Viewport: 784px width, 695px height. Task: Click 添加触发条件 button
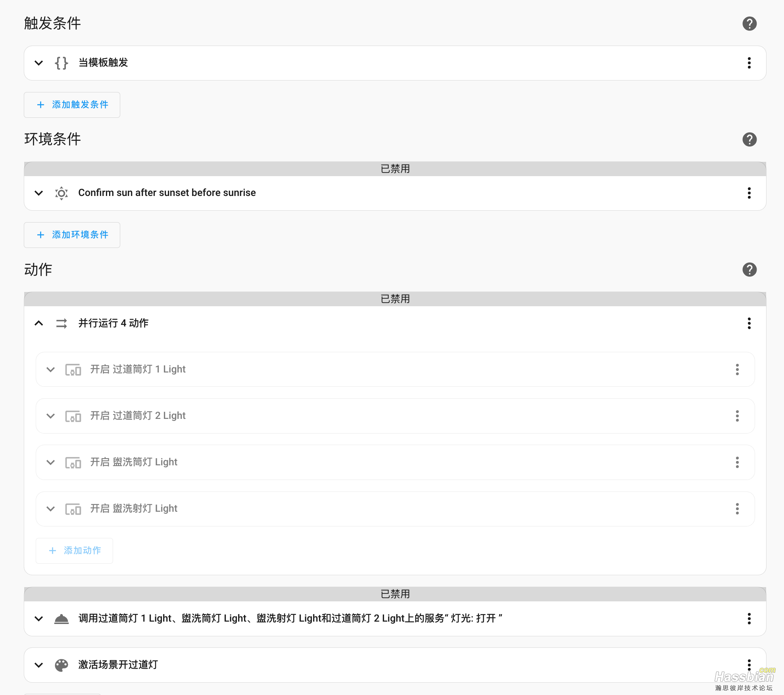click(x=72, y=105)
